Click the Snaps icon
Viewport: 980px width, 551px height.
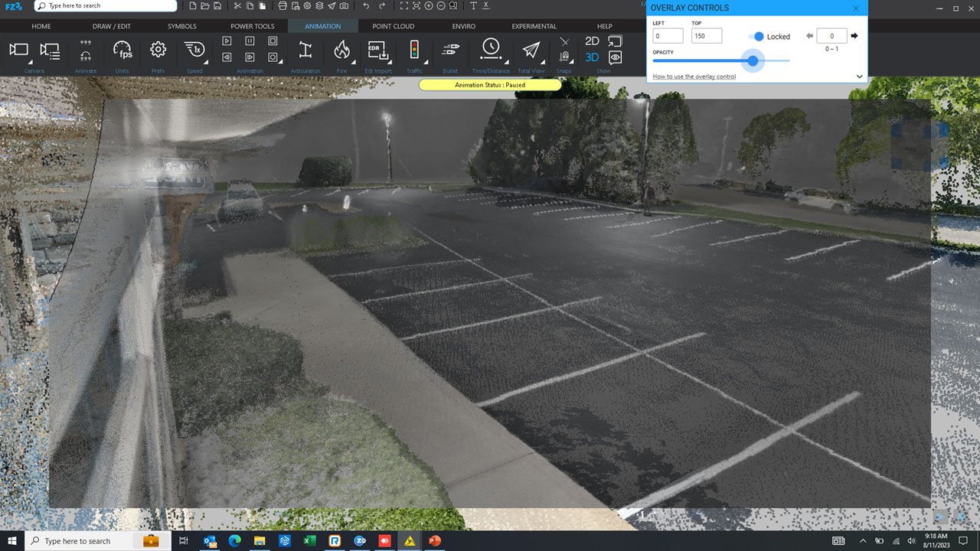[x=564, y=56]
